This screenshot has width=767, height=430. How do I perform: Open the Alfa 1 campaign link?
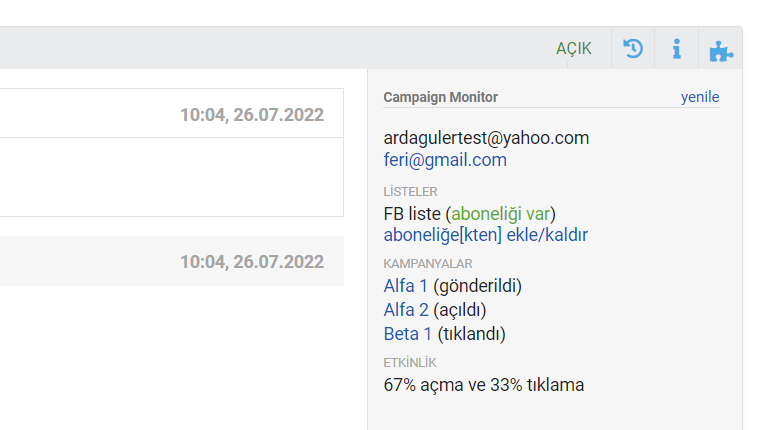coord(406,286)
